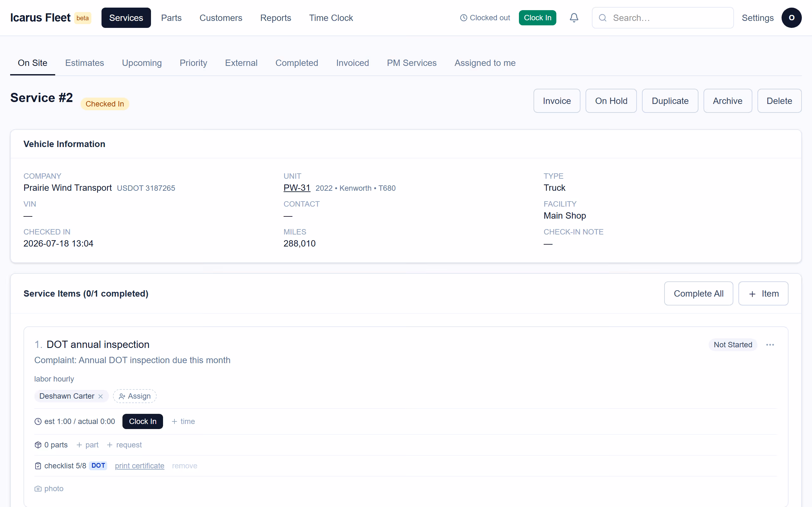Click the print certificate link
812x507 pixels.
[140, 466]
